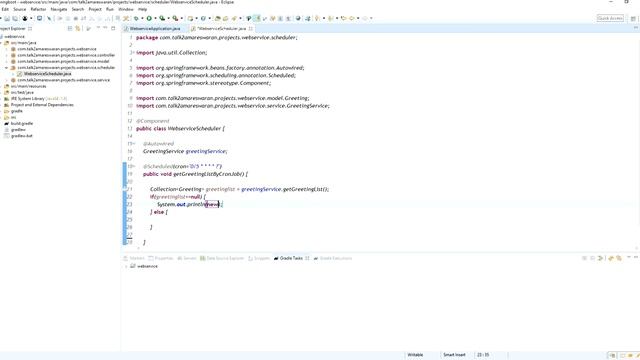
Task: Click the External Tools run icon
Action: coord(175,18)
